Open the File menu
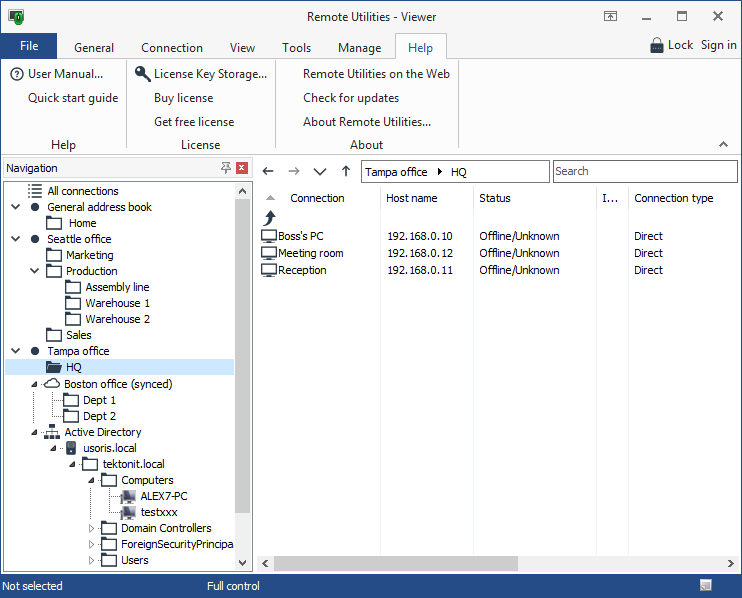Screen dimensions: 742x598 click(x=29, y=46)
